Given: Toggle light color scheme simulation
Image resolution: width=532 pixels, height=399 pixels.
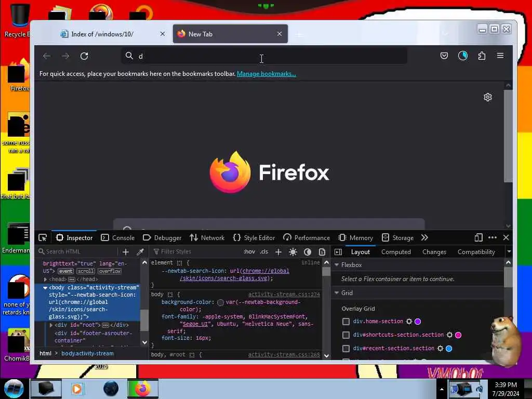Looking at the screenshot, I should [293, 252].
